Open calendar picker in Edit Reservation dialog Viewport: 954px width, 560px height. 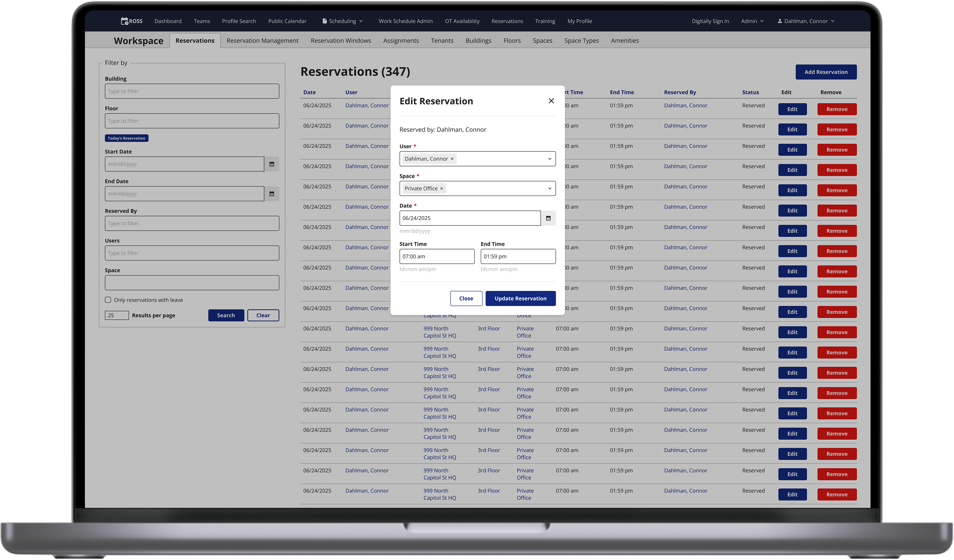(x=548, y=218)
